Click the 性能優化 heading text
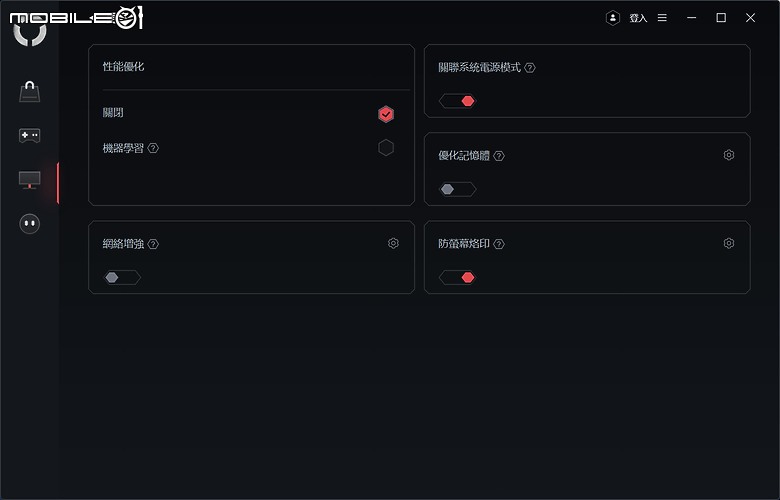The width and height of the screenshot is (780, 500). point(123,67)
